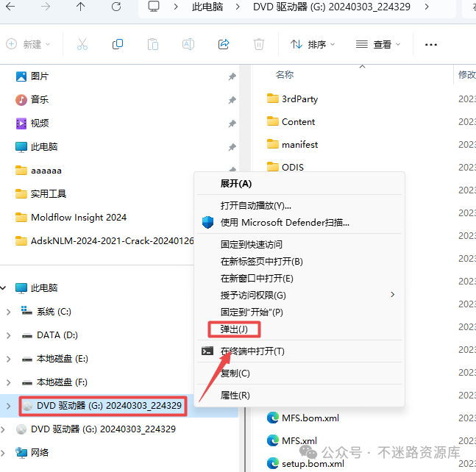Unpin 此电脑 using its pin icon

(x=232, y=147)
